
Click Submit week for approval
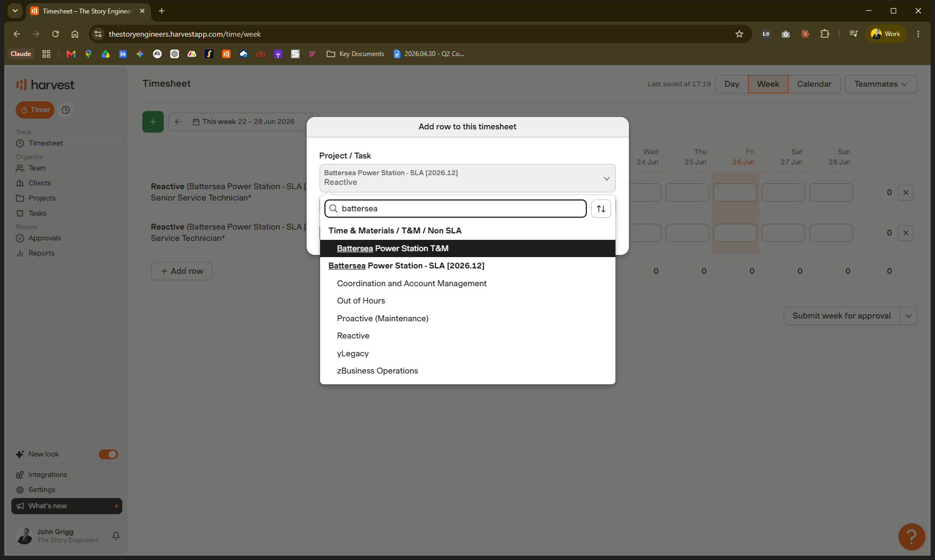pos(842,316)
